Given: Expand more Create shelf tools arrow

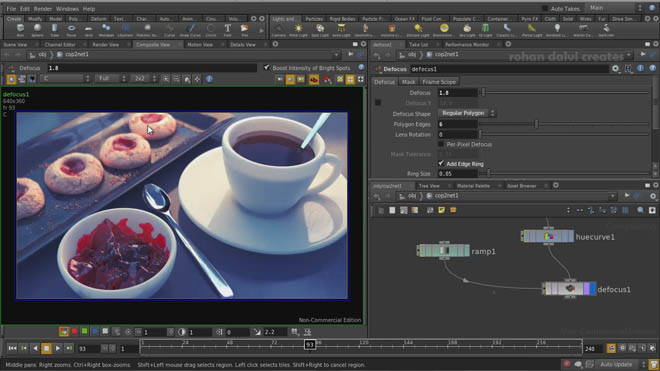Looking at the screenshot, I should (261, 30).
